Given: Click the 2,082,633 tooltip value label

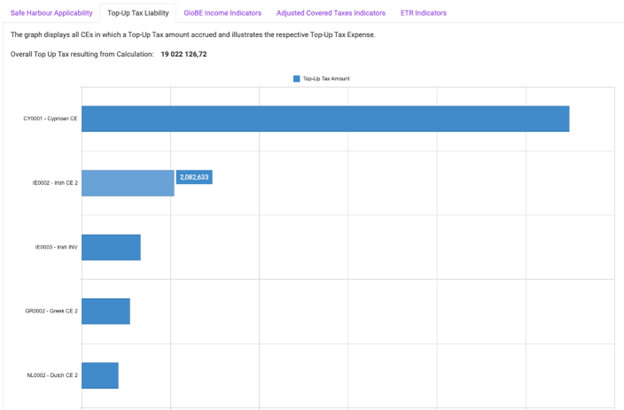Looking at the screenshot, I should point(194,177).
